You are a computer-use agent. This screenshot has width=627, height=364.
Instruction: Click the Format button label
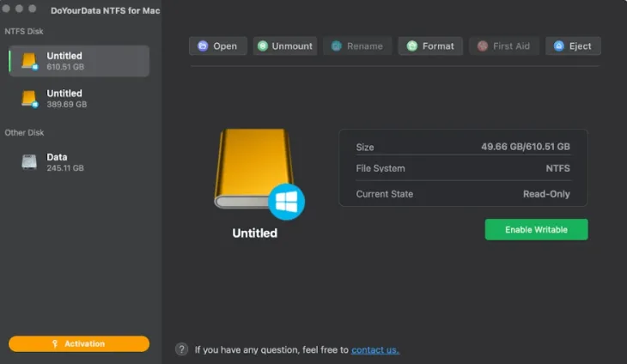coord(438,46)
